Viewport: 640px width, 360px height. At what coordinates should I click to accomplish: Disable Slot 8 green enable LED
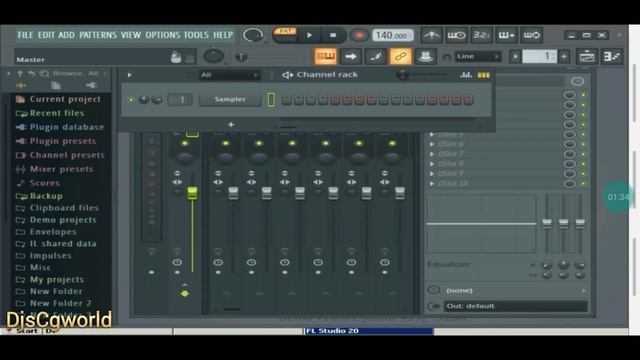coord(583,164)
